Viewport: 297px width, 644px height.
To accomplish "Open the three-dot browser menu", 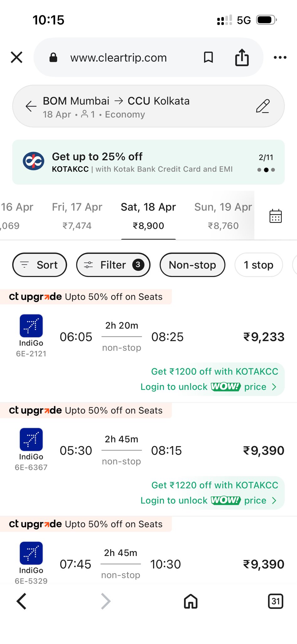I will 280,58.
